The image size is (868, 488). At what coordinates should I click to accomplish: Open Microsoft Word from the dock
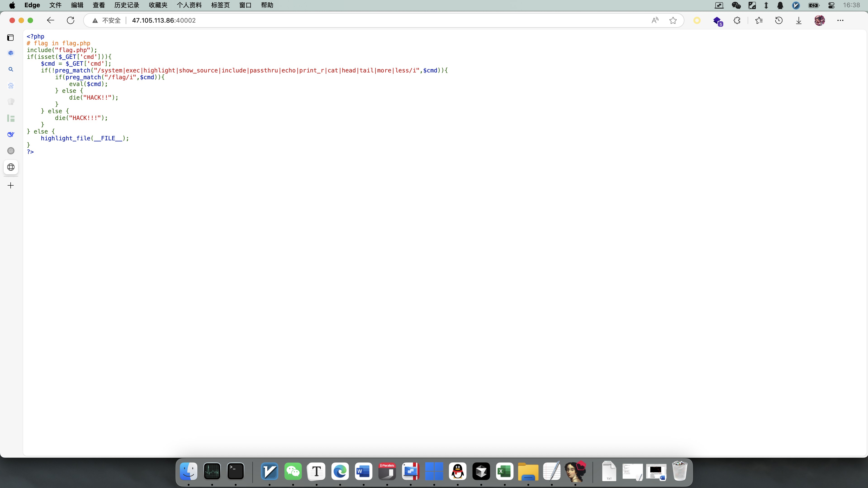click(364, 471)
